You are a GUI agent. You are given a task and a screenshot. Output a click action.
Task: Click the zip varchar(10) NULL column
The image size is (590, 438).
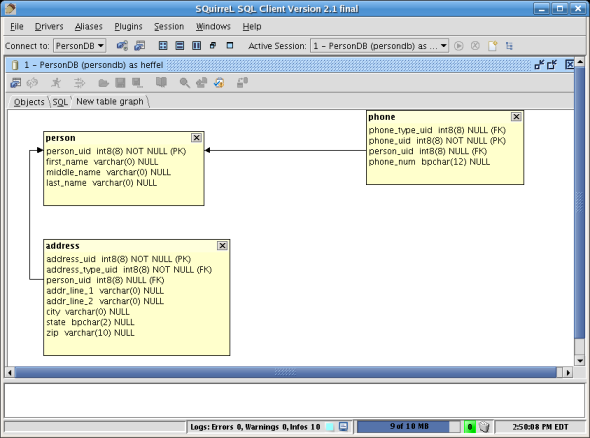(x=90, y=333)
